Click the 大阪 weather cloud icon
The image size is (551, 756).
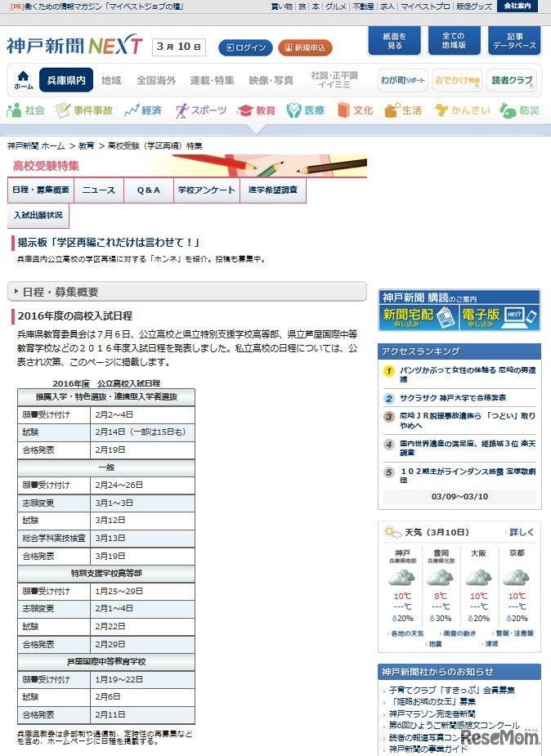coord(478,577)
